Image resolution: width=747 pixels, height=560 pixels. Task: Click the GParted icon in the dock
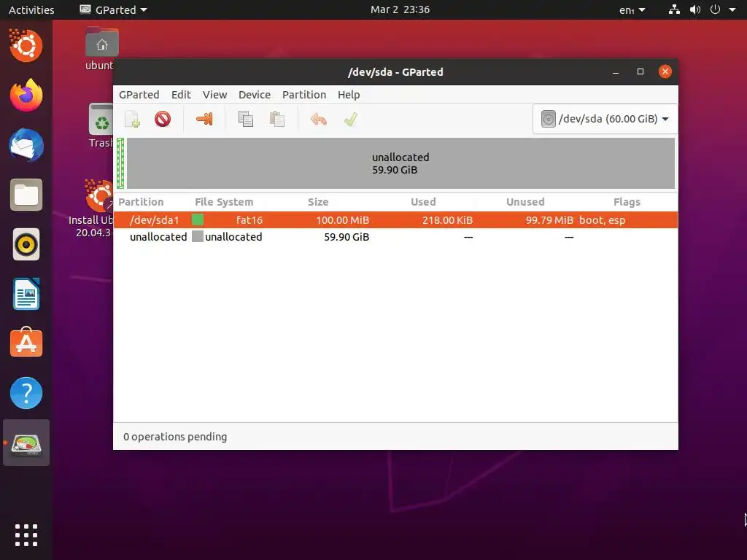(26, 443)
